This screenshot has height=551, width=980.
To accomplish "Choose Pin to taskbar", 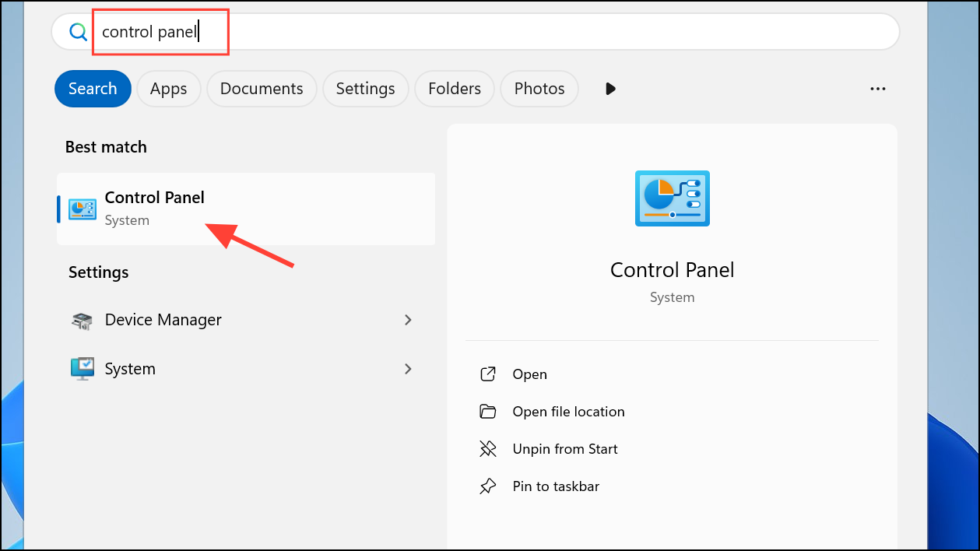I will 556,486.
